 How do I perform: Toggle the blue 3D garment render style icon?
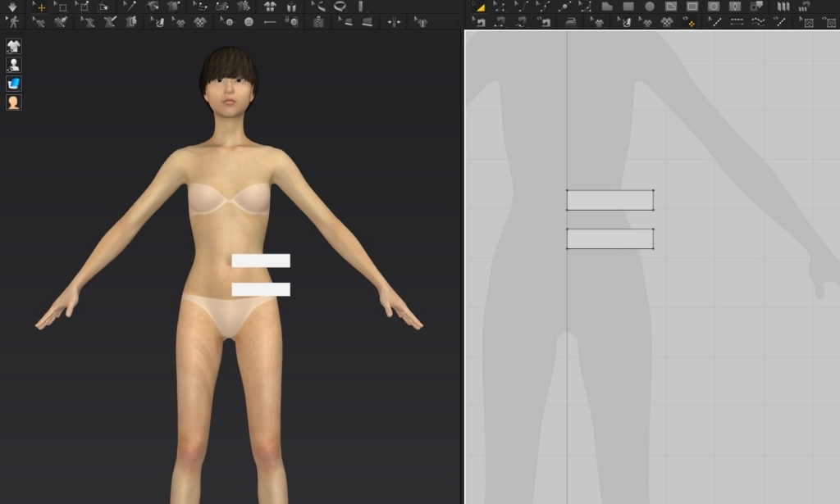point(13,84)
